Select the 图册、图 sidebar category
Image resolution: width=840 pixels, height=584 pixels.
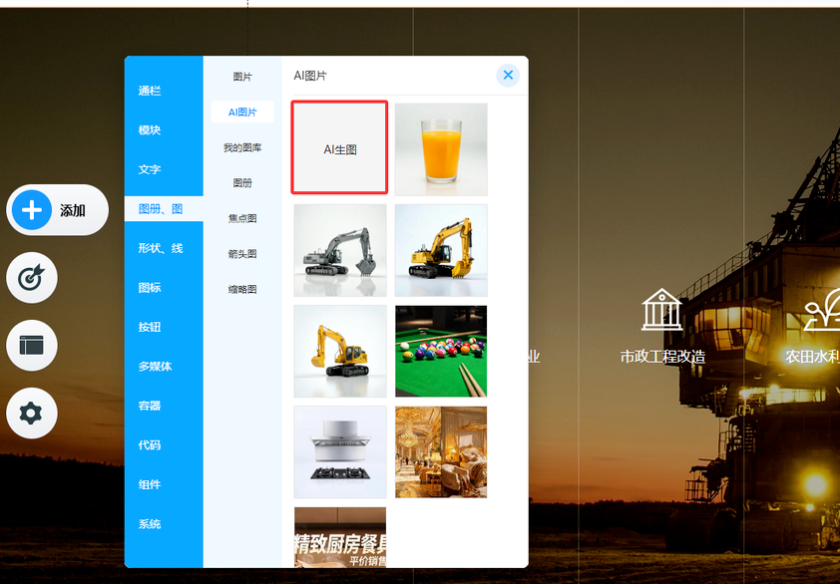[164, 208]
